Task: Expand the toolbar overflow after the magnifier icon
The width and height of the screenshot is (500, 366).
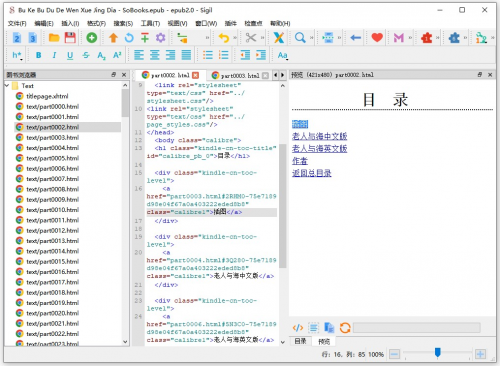Action: click(x=311, y=38)
